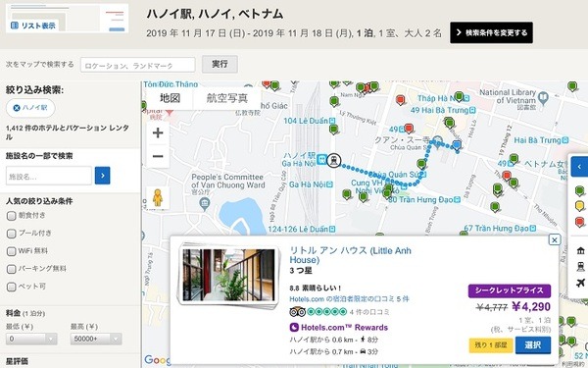The height and width of the screenshot is (368, 588).
Task: Click the landmark museum legend icon
Action: [580, 251]
